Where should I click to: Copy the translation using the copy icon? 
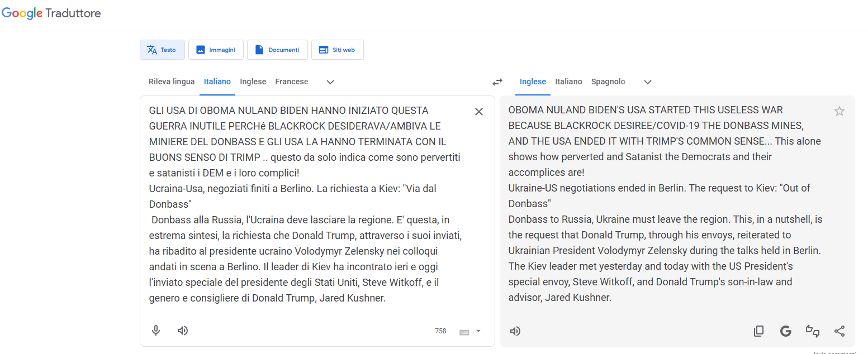(758, 331)
